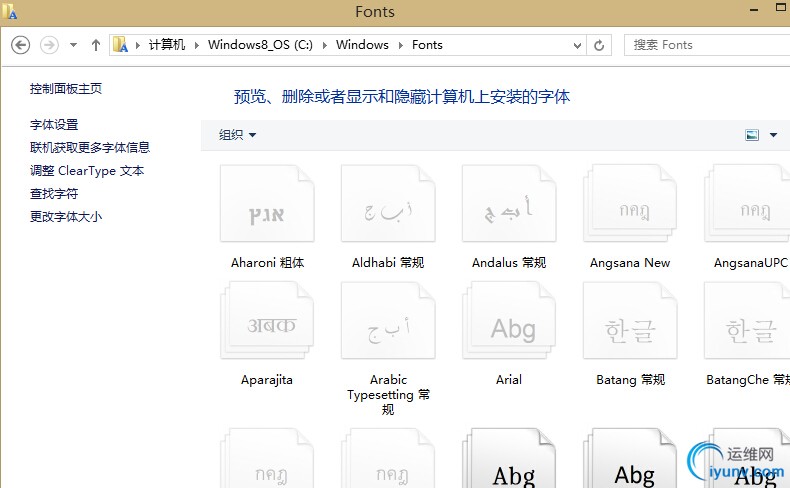Select the Arial font family icon
790x488 pixels.
[509, 320]
